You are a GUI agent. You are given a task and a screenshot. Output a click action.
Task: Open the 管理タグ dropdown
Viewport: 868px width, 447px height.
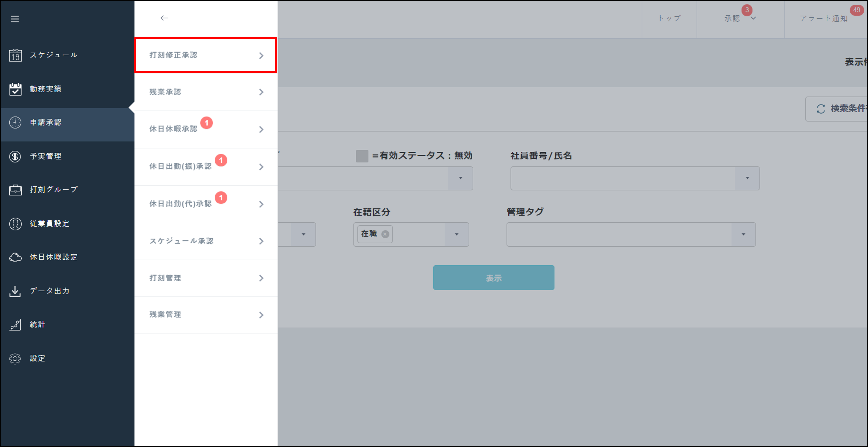coord(743,234)
